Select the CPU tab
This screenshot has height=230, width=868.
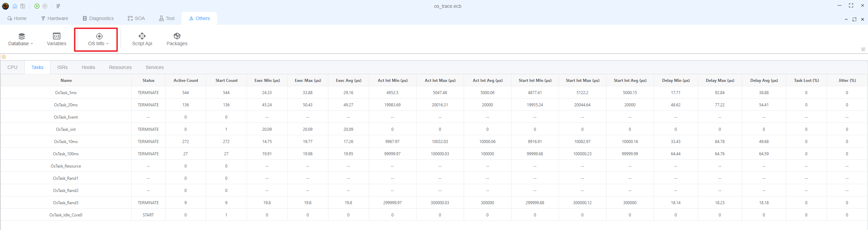(13, 67)
